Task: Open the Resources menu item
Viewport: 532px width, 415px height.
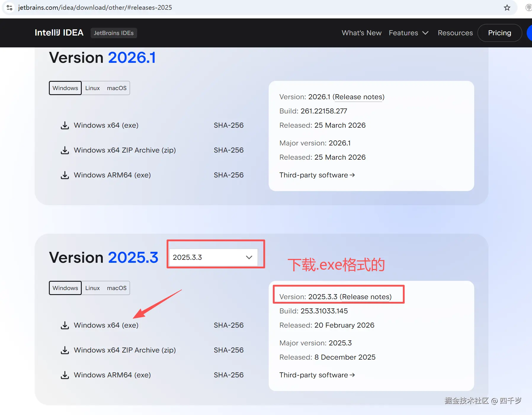Action: pos(455,33)
